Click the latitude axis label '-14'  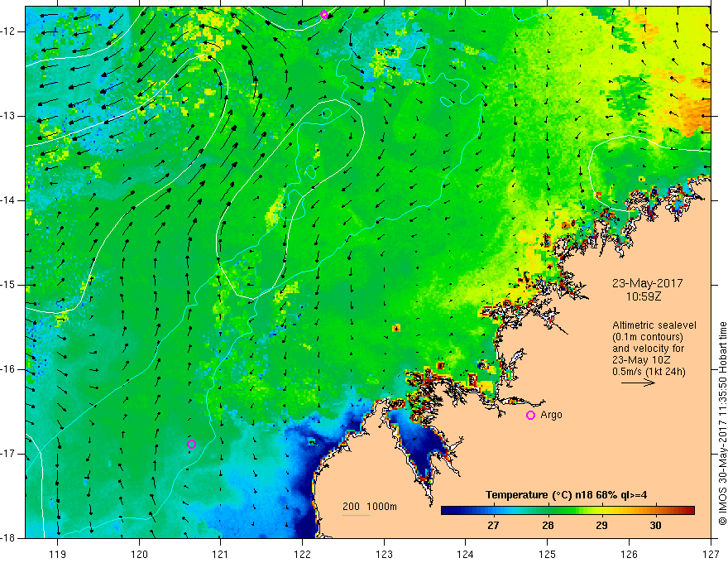click(9, 200)
